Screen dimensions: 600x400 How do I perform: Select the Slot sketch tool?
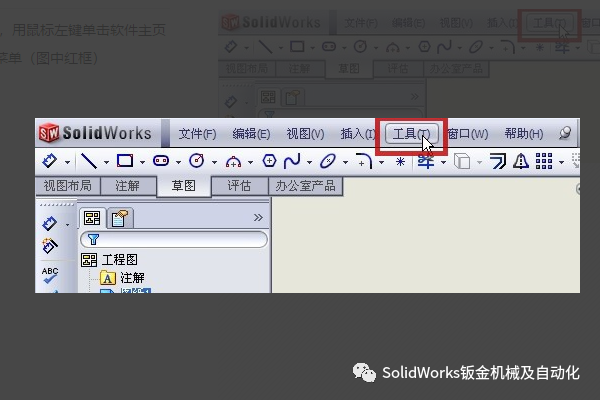[x=161, y=161]
